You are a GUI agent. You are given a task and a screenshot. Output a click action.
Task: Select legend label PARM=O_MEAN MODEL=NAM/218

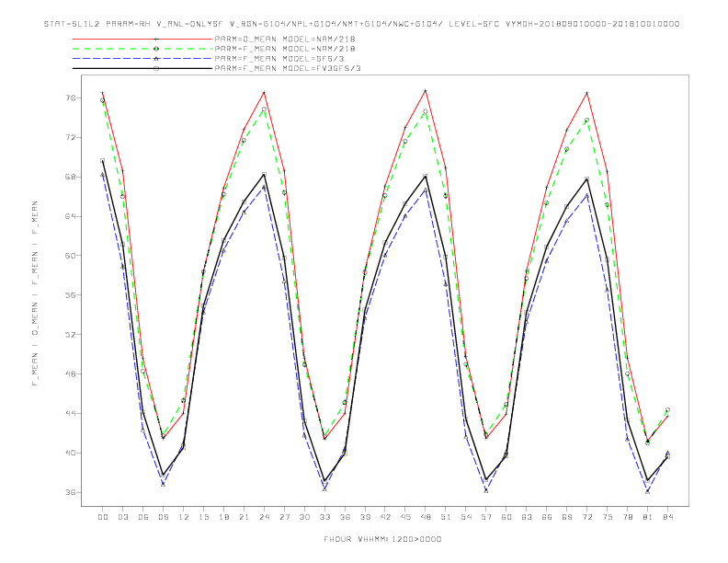[x=285, y=39]
